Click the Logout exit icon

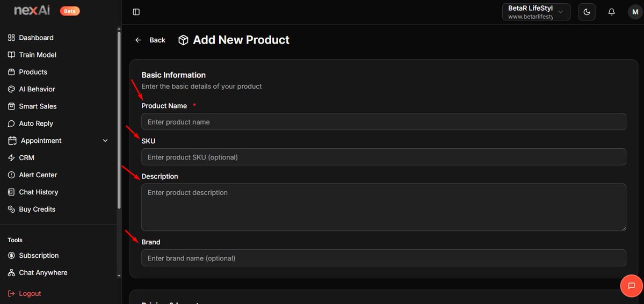pos(11,294)
